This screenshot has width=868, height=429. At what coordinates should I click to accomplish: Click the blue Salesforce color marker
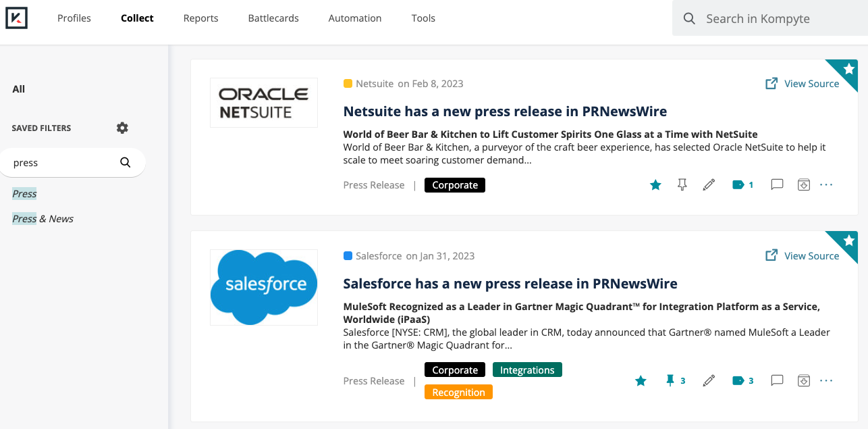348,256
